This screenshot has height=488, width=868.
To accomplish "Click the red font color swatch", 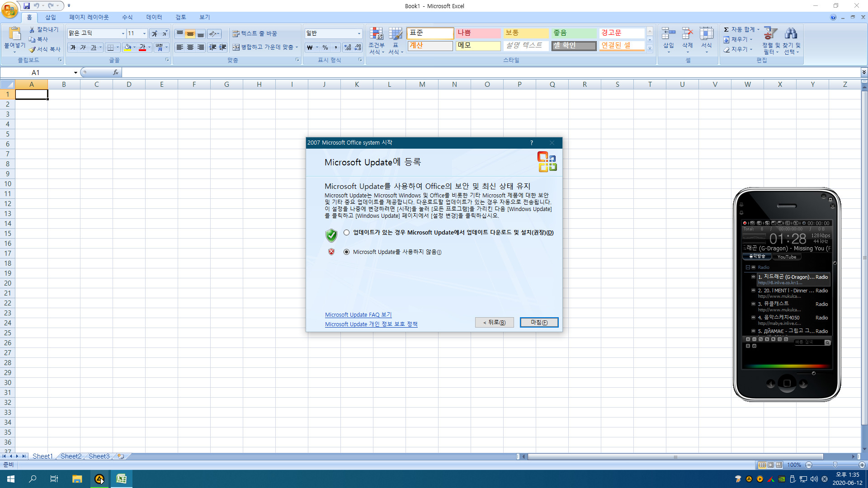I will tap(142, 47).
